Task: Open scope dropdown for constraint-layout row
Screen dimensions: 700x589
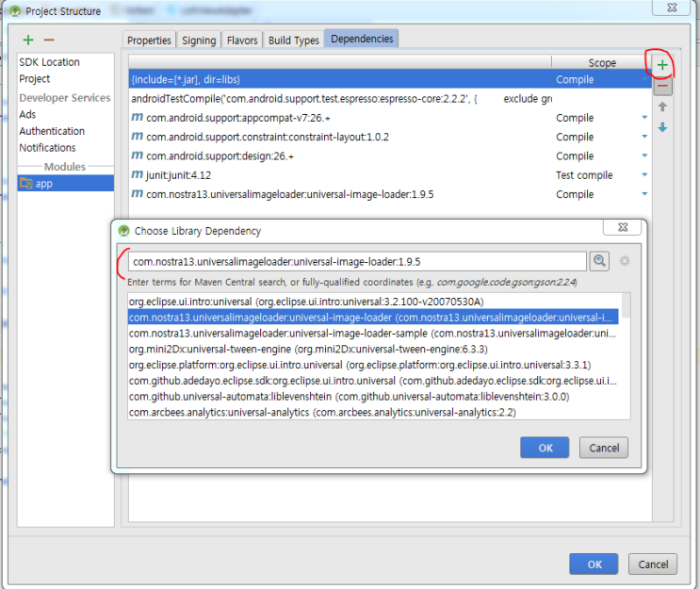Action: point(644,137)
